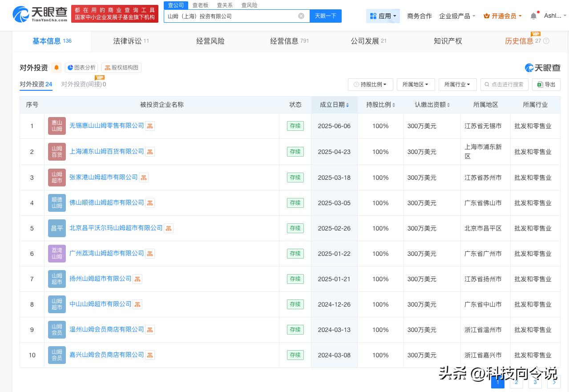Image resolution: width=569 pixels, height=392 pixels.
Task: Select the 对外投资 24 sub-tab
Action: 36,84
